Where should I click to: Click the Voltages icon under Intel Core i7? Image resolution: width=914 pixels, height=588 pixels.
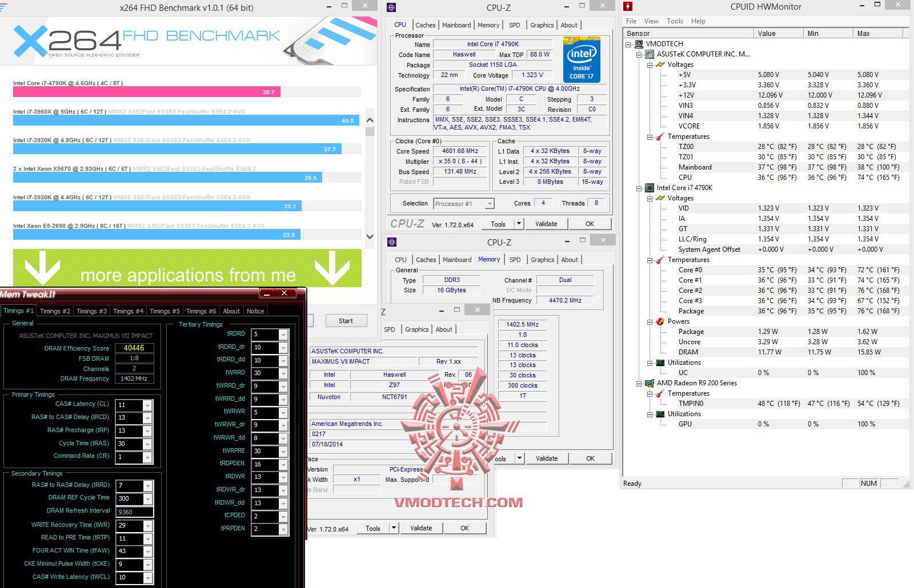(660, 198)
